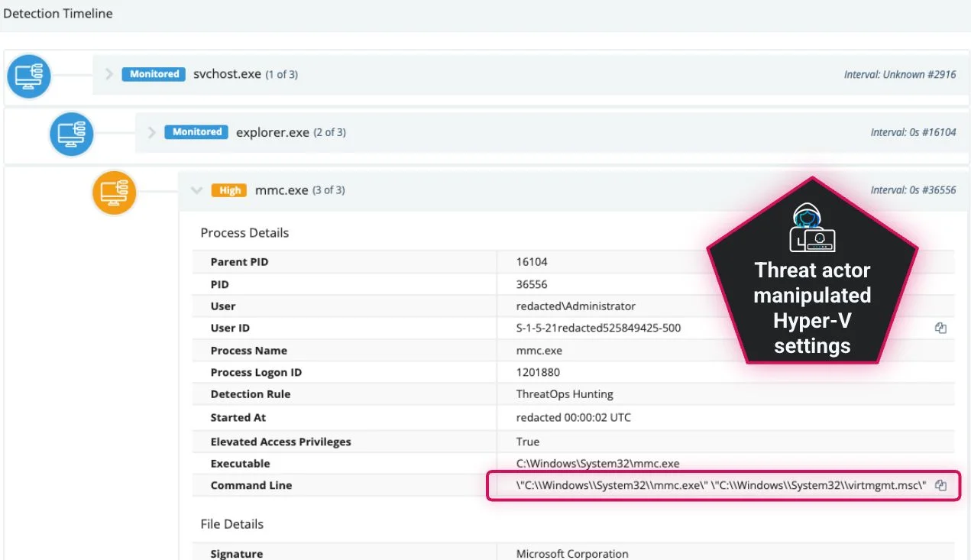Collapse the mmc.exe process details
The height and width of the screenshot is (560, 971).
coord(196,191)
